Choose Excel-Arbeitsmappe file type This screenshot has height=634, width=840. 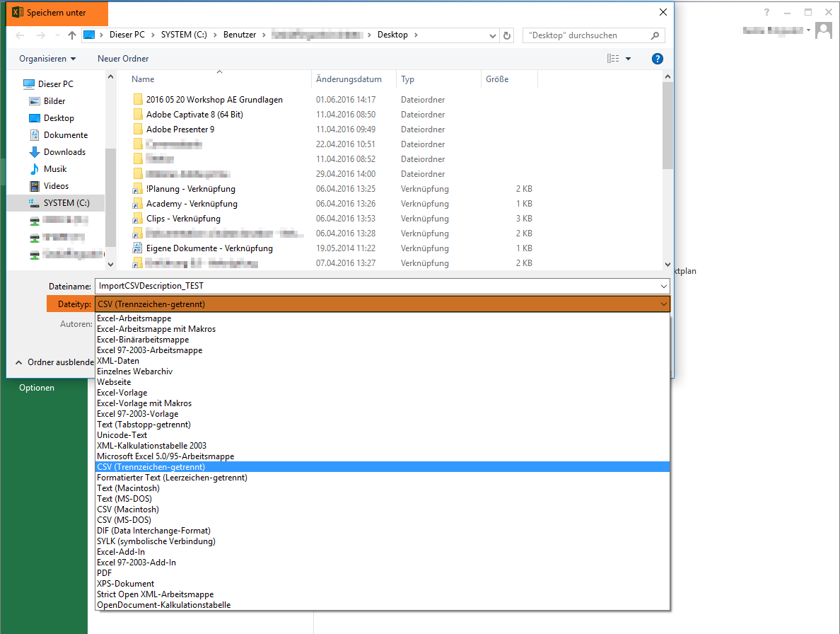point(383,318)
